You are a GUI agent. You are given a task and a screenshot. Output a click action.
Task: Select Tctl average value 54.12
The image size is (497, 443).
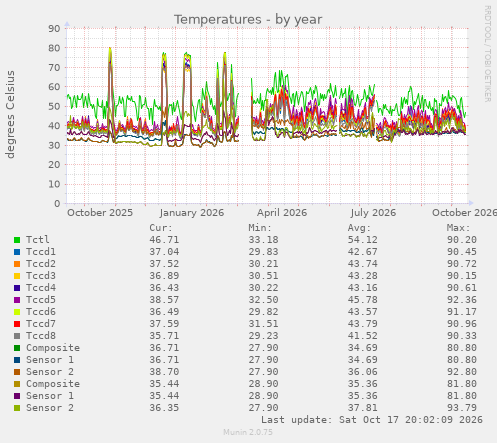[x=363, y=240]
